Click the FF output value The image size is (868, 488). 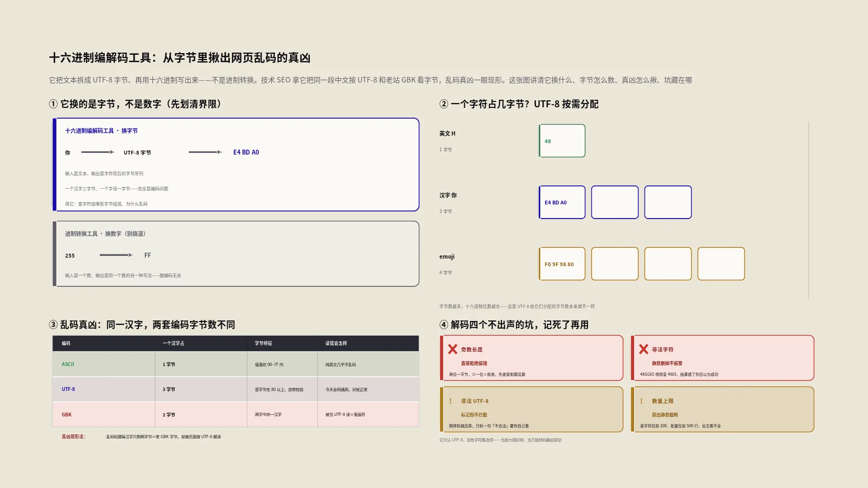click(x=148, y=255)
